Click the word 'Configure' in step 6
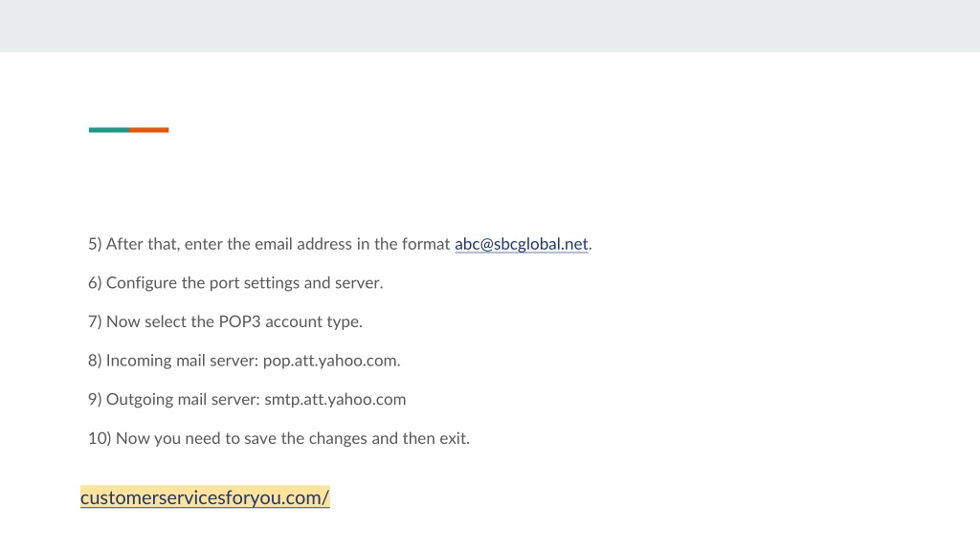 click(142, 283)
